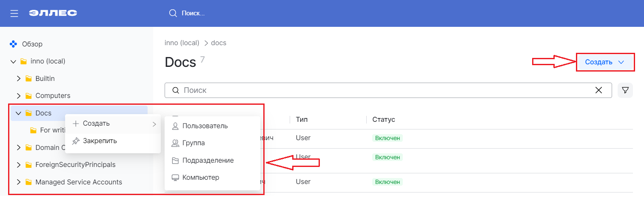Collapse the inno (local) tree node
Image resolution: width=644 pixels, height=204 pixels.
(x=13, y=61)
